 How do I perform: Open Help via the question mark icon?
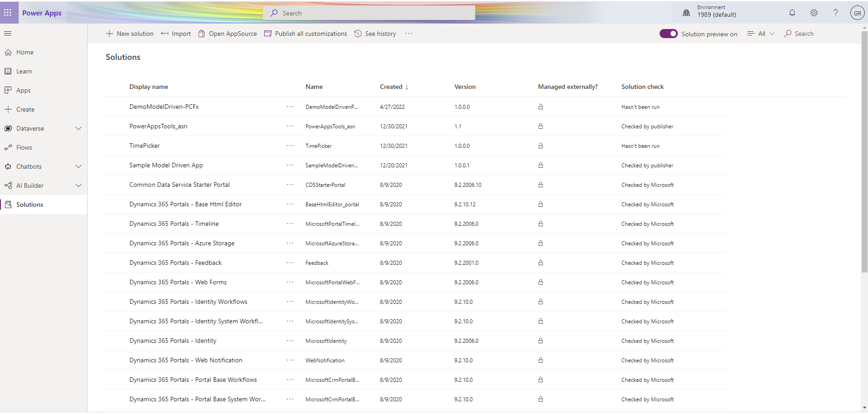tap(835, 13)
